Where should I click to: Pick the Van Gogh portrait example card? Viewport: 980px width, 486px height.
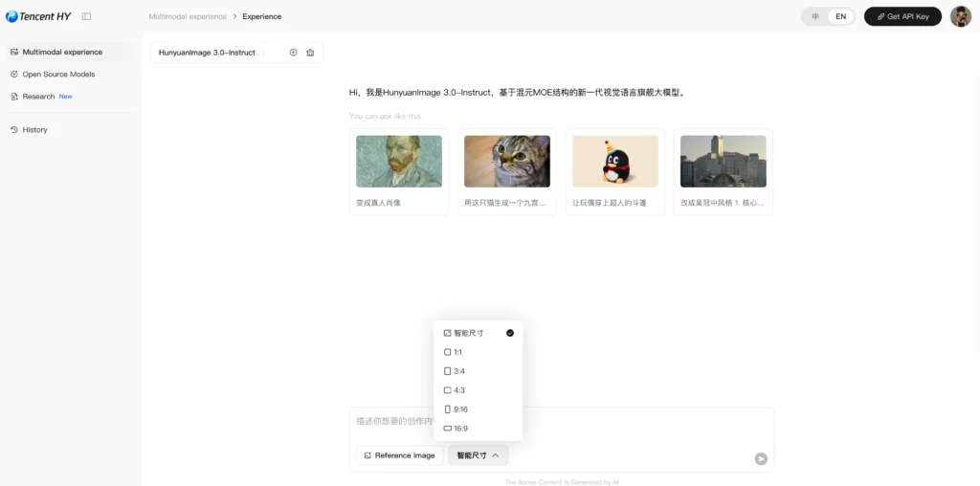point(399,172)
